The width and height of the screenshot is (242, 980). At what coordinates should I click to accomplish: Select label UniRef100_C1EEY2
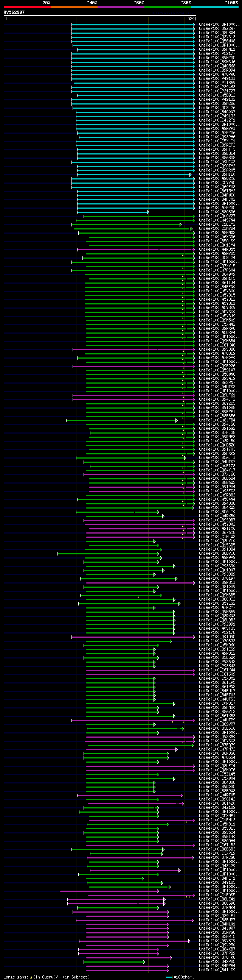pyautogui.click(x=217, y=225)
